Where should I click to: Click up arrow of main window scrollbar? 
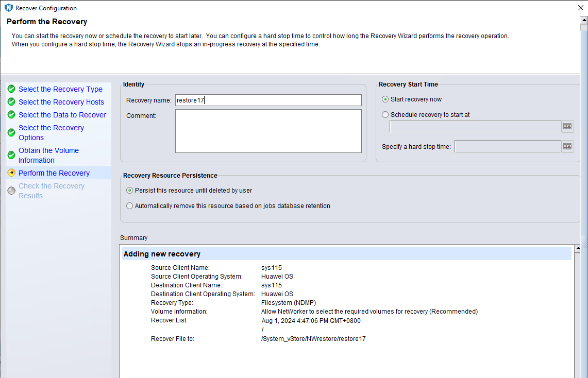[x=584, y=20]
